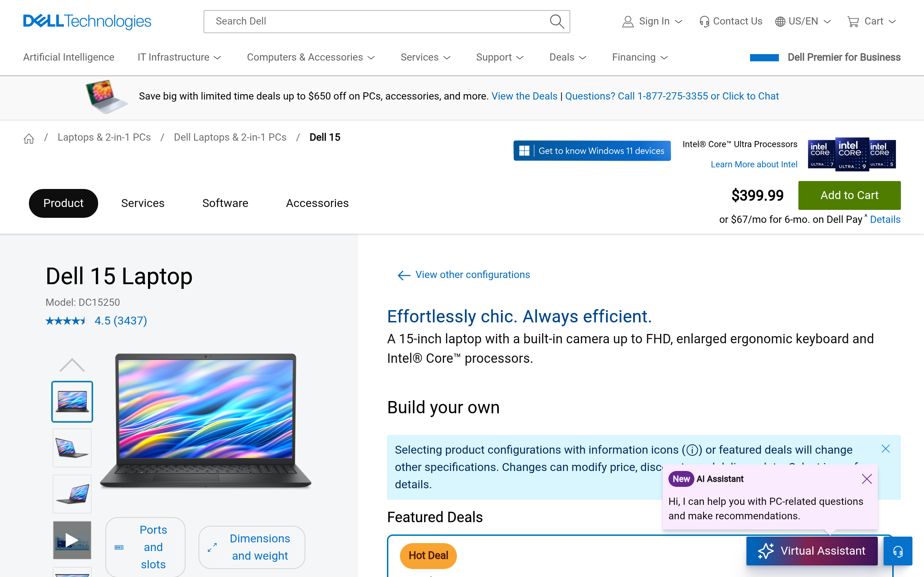The height and width of the screenshot is (577, 924).
Task: Close the AI Assistant popup
Action: tap(866, 479)
